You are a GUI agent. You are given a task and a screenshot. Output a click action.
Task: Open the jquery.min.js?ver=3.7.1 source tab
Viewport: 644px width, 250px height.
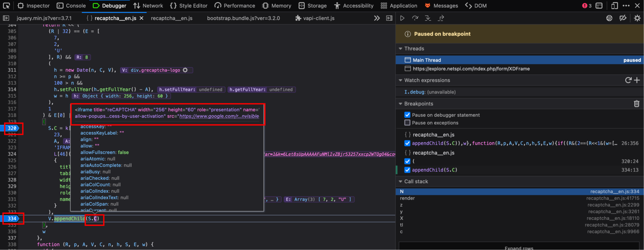[44, 18]
